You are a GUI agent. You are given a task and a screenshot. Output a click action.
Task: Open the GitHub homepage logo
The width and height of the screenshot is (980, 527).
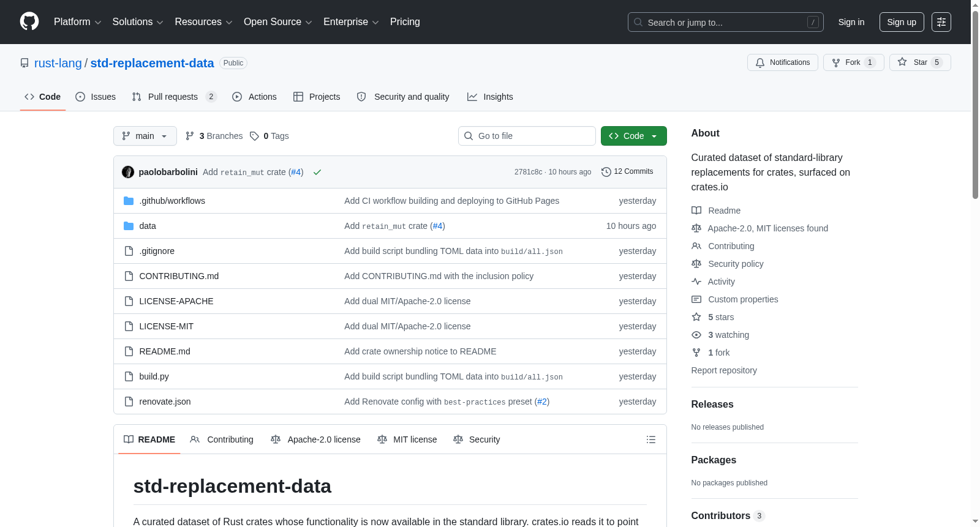tap(29, 22)
